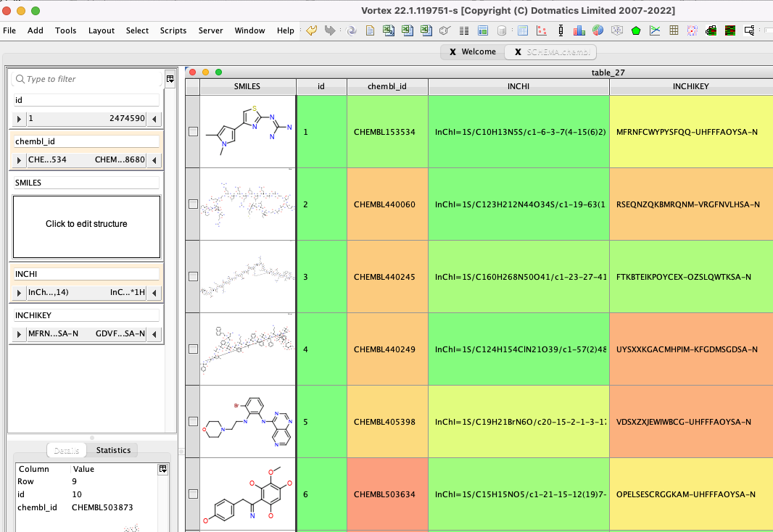
Task: Click the INCHI filter upper-bound arrow
Action: click(154, 293)
